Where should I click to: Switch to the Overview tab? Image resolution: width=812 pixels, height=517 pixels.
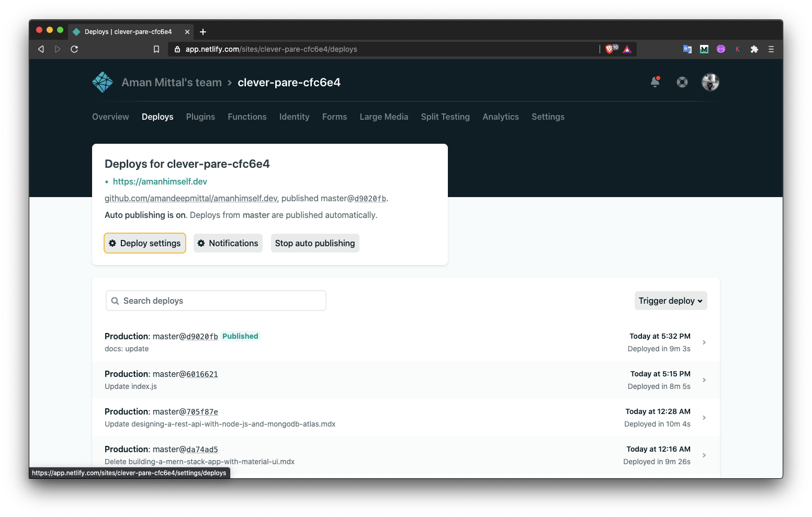[110, 117]
